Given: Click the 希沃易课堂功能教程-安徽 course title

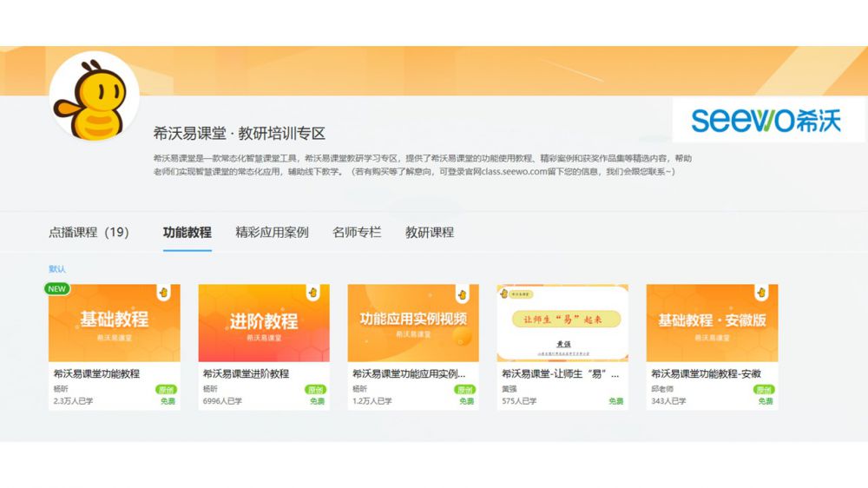Looking at the screenshot, I should (x=706, y=373).
